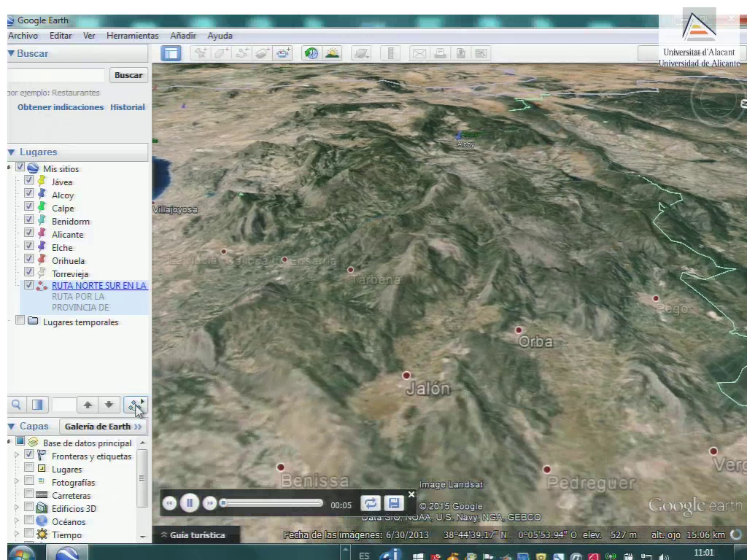
Task: Move selected place down with arrow button
Action: (109, 405)
